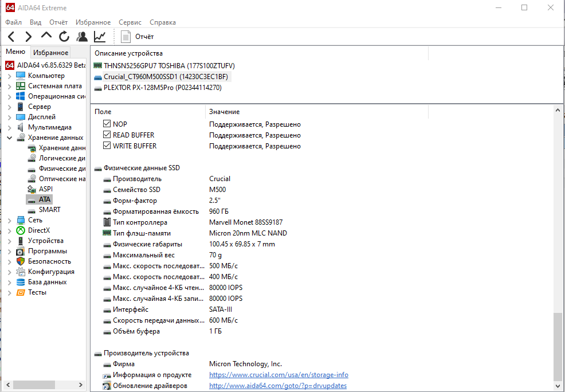Select the THNSN5256GPU7 TOSHIBA device
This screenshot has height=392, width=565.
point(164,66)
